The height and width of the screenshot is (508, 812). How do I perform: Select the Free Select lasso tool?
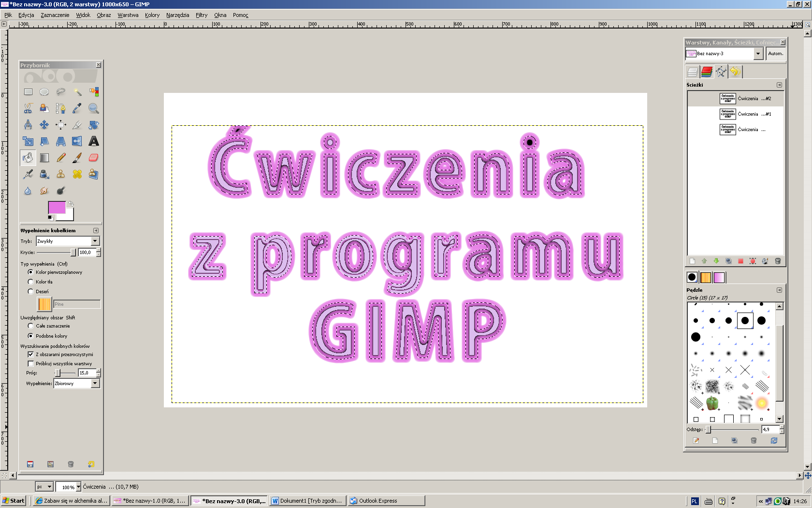tap(60, 92)
